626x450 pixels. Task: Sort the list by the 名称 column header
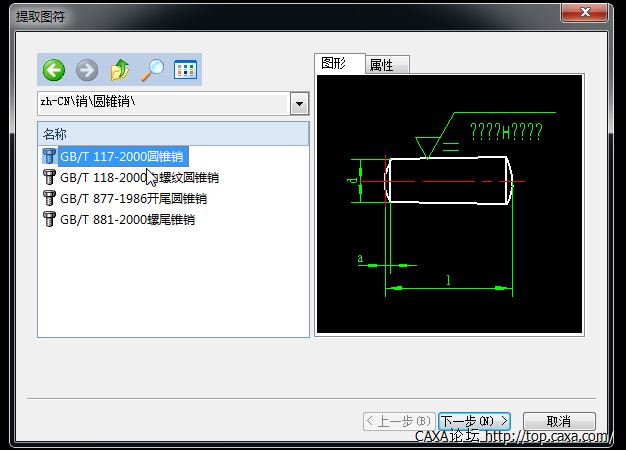tap(172, 134)
